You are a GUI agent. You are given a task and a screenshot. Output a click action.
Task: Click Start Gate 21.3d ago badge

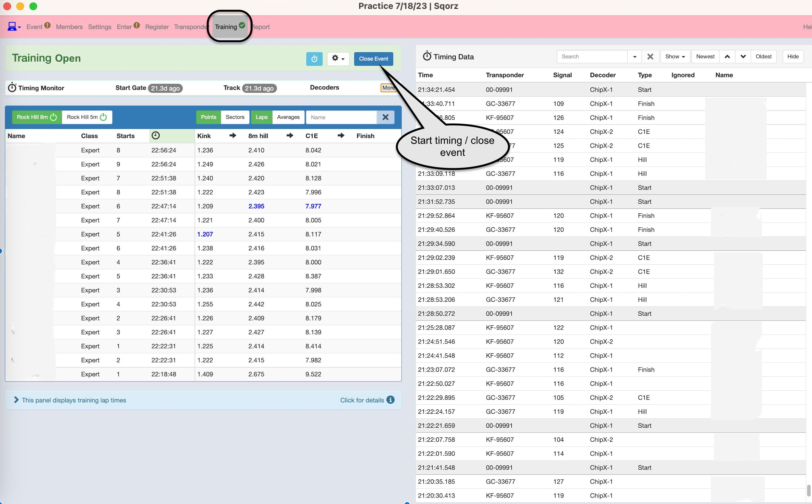(x=165, y=88)
